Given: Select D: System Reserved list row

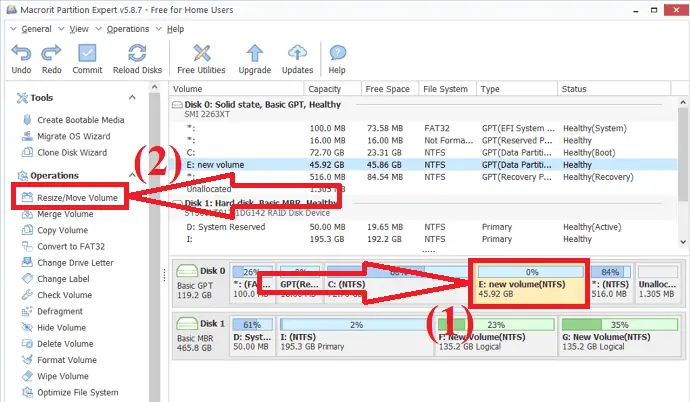Looking at the screenshot, I should (x=423, y=227).
